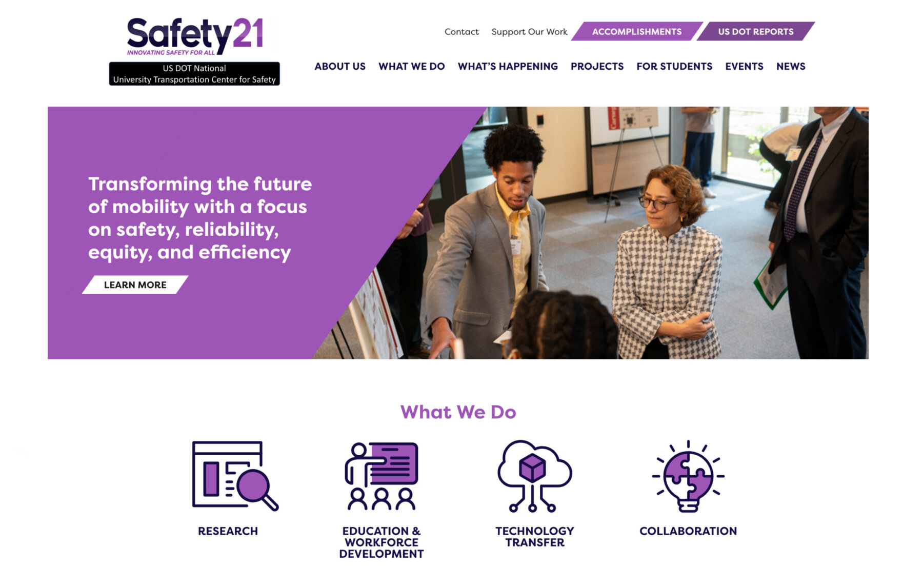Open the For Students menu
Image resolution: width=923 pixels, height=588 pixels.
(x=674, y=66)
